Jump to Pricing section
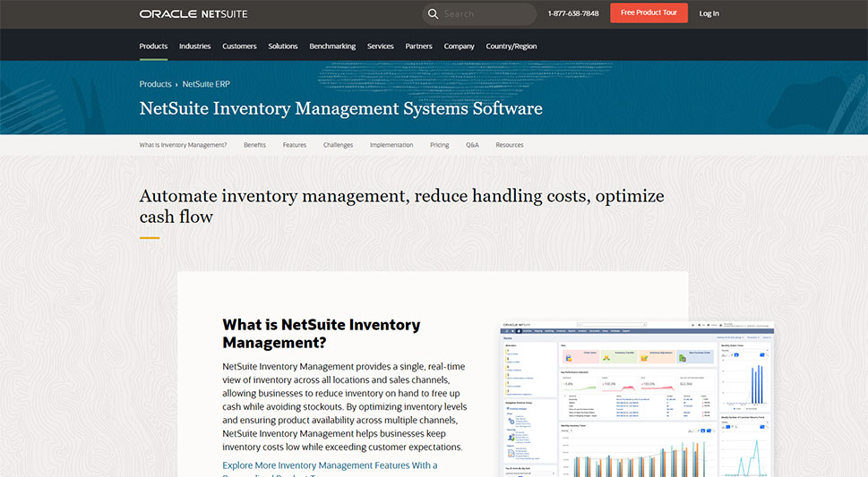868x477 pixels. coord(440,145)
